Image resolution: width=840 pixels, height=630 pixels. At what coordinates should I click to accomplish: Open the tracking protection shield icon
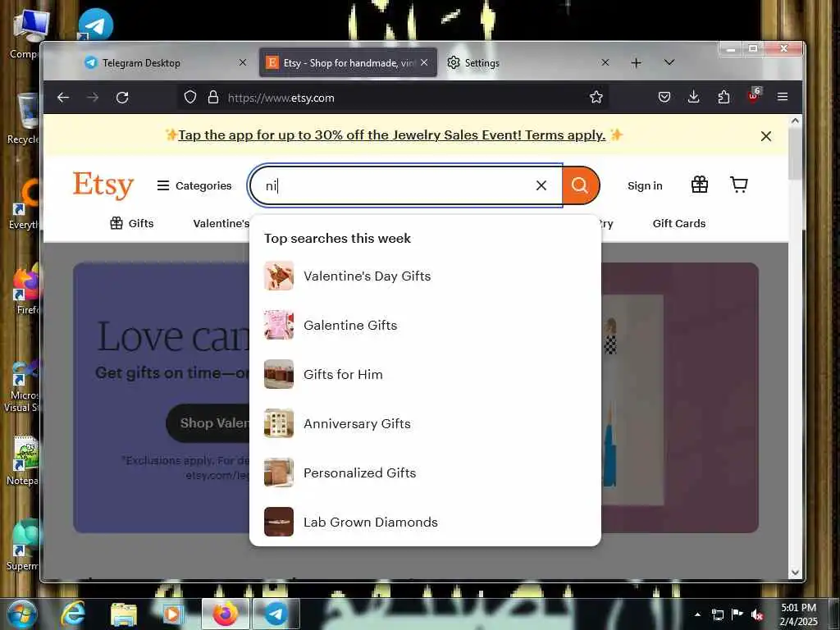pos(190,98)
